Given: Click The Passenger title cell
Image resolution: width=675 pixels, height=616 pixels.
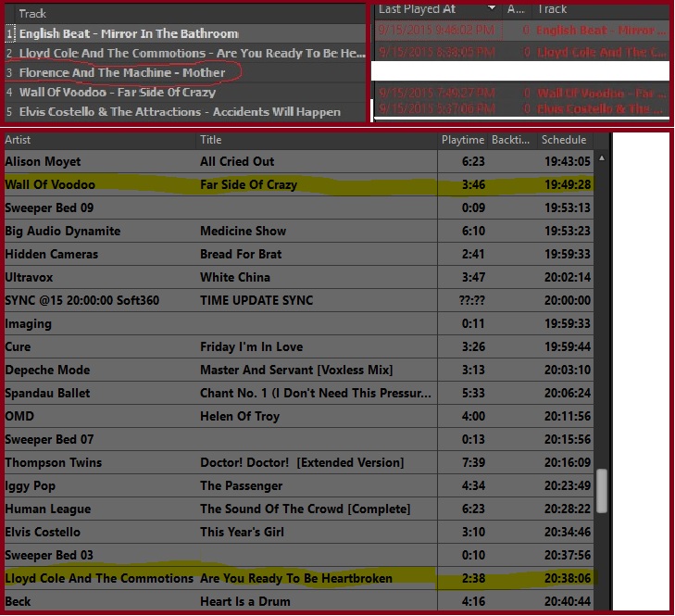Looking at the screenshot, I should pyautogui.click(x=241, y=485).
